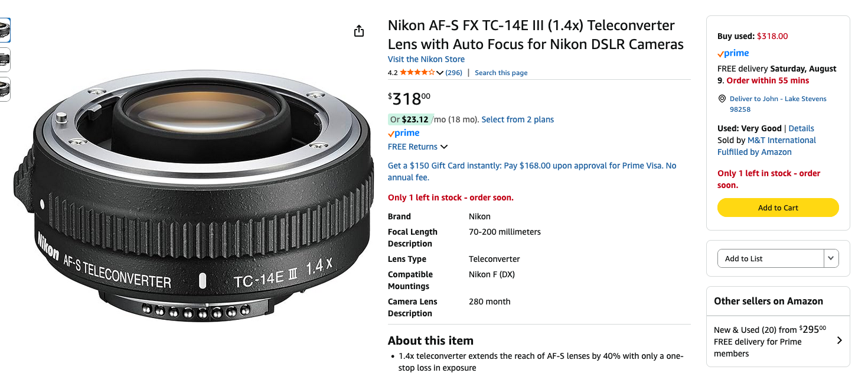Select the second product thumbnail
This screenshot has width=868, height=376.
click(x=5, y=59)
